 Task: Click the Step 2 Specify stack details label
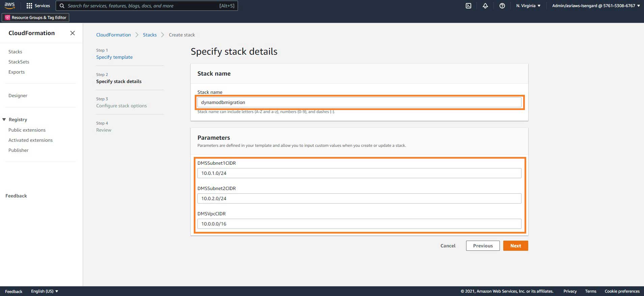[x=119, y=81]
